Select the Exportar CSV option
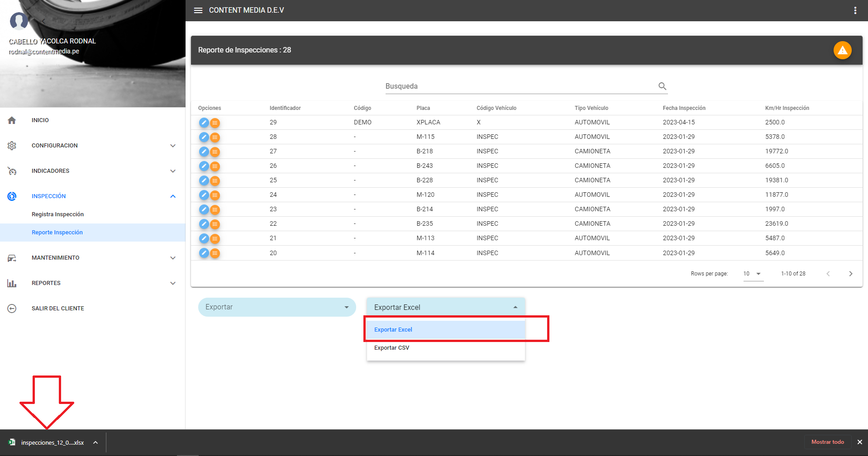Screen dimensions: 868x456 (x=392, y=348)
